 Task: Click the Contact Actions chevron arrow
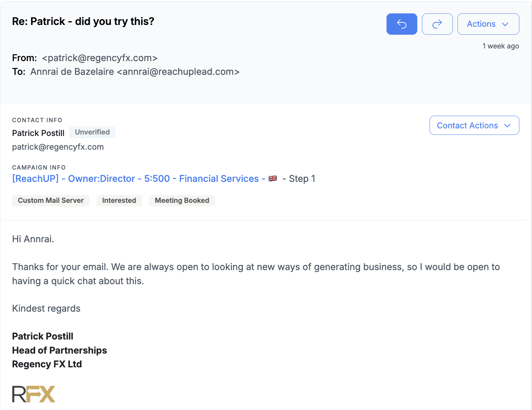507,125
